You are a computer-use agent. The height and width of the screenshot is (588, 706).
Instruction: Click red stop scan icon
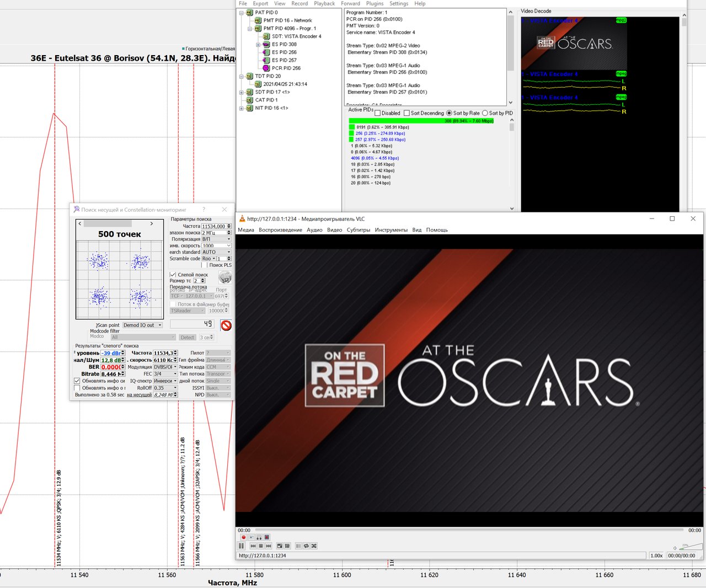tap(226, 325)
